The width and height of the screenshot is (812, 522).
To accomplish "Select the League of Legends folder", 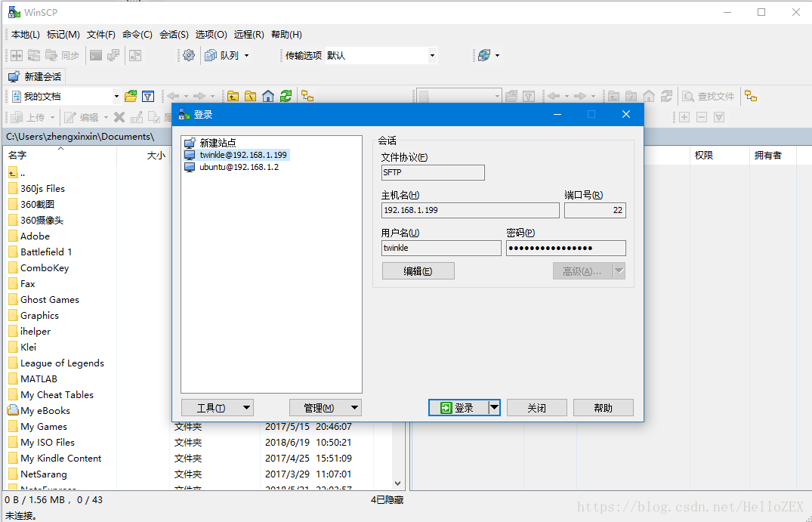I will 62,363.
